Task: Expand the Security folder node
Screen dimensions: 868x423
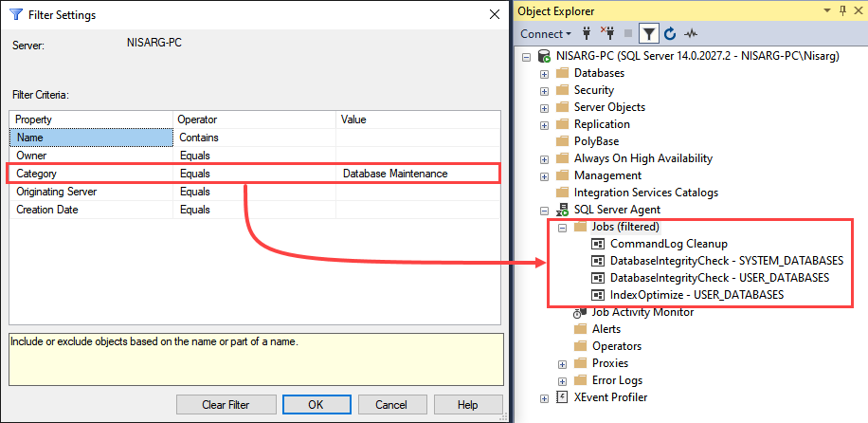Action: [545, 90]
